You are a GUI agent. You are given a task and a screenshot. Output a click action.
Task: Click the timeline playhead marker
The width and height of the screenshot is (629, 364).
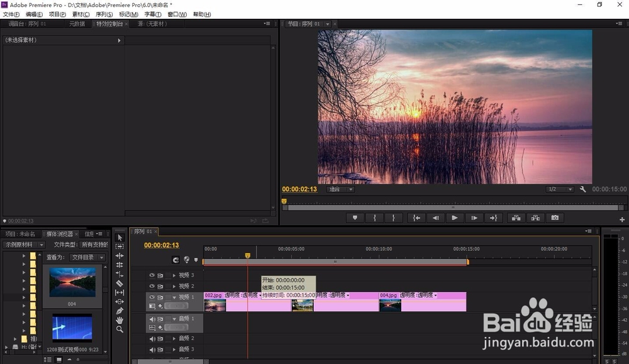click(247, 255)
